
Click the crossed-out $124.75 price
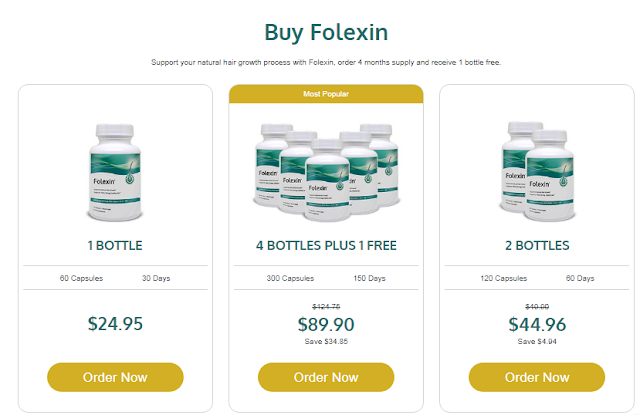tap(326, 307)
